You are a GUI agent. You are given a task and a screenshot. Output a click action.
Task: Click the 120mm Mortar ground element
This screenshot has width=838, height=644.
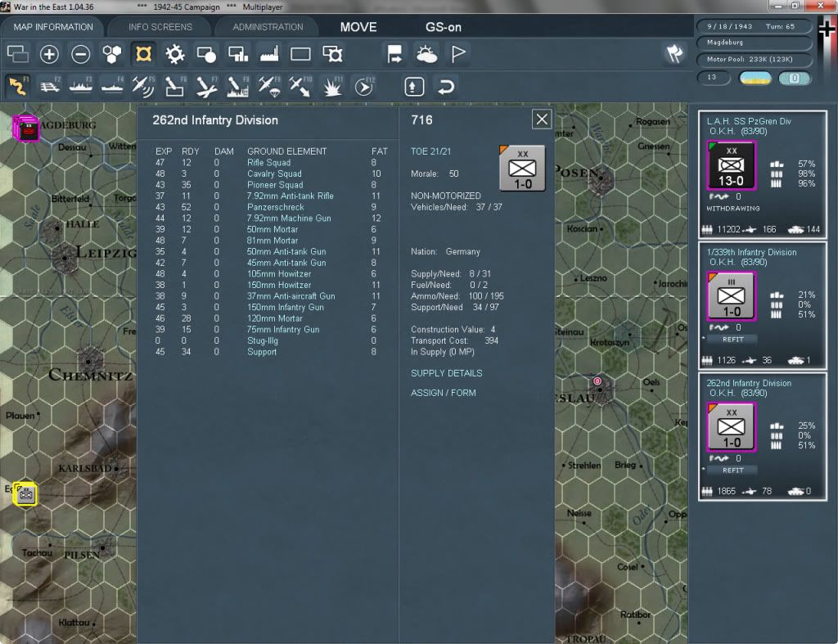click(275, 318)
